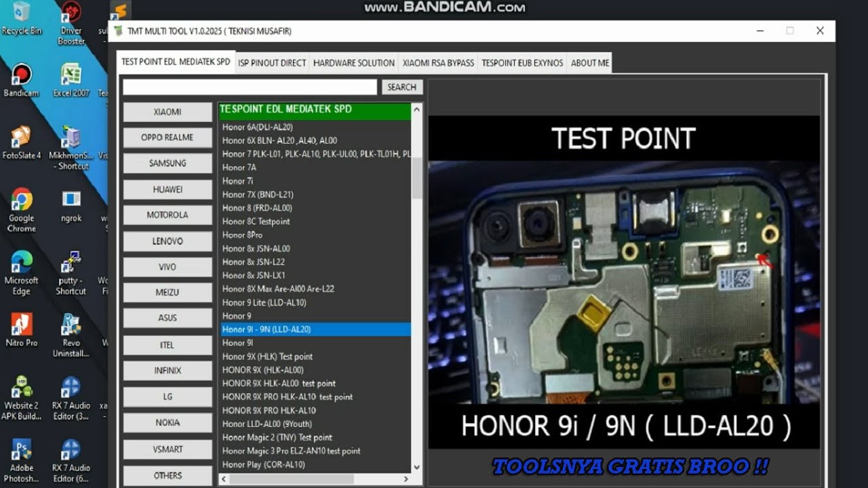Select the "Honor 8C Testpoint" entry
Image resolution: width=868 pixels, height=488 pixels.
[x=256, y=222]
